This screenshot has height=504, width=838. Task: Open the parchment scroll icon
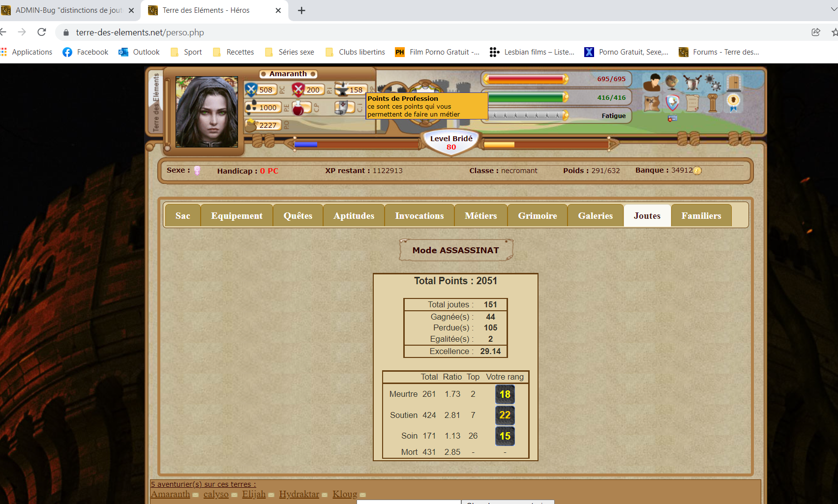coord(692,103)
